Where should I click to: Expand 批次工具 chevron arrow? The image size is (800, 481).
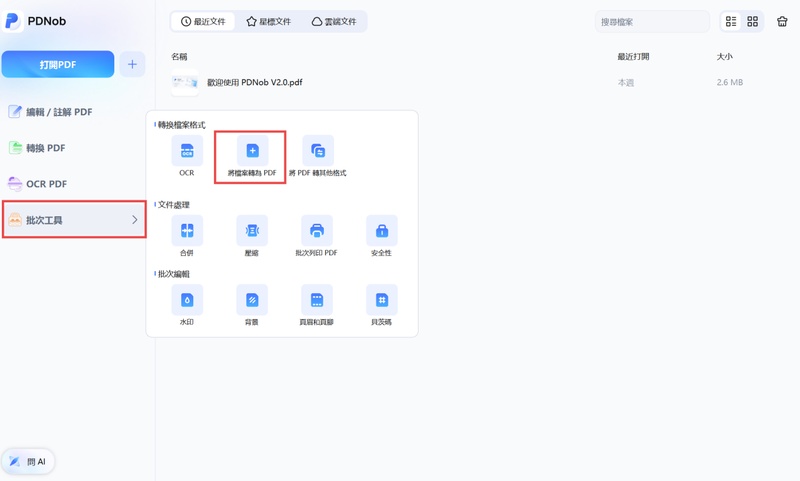pos(135,220)
